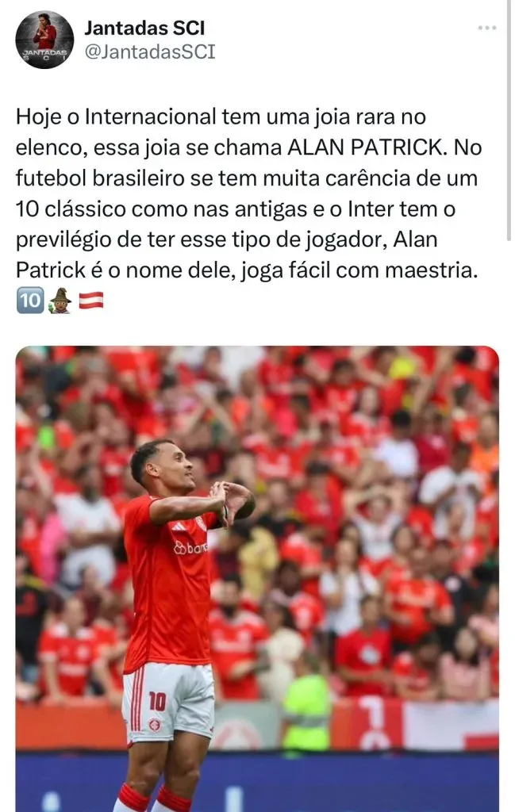Open the attached player photo
The image size is (515, 812).
[257, 578]
